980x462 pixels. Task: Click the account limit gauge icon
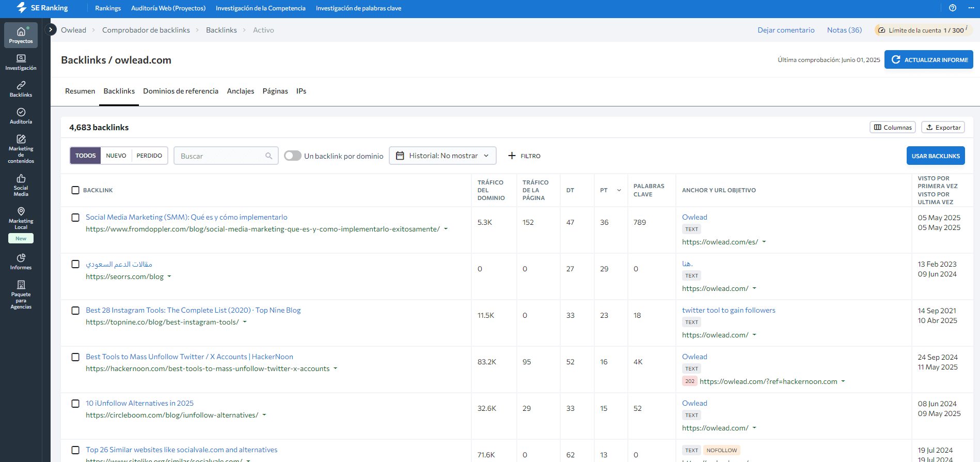click(x=882, y=30)
